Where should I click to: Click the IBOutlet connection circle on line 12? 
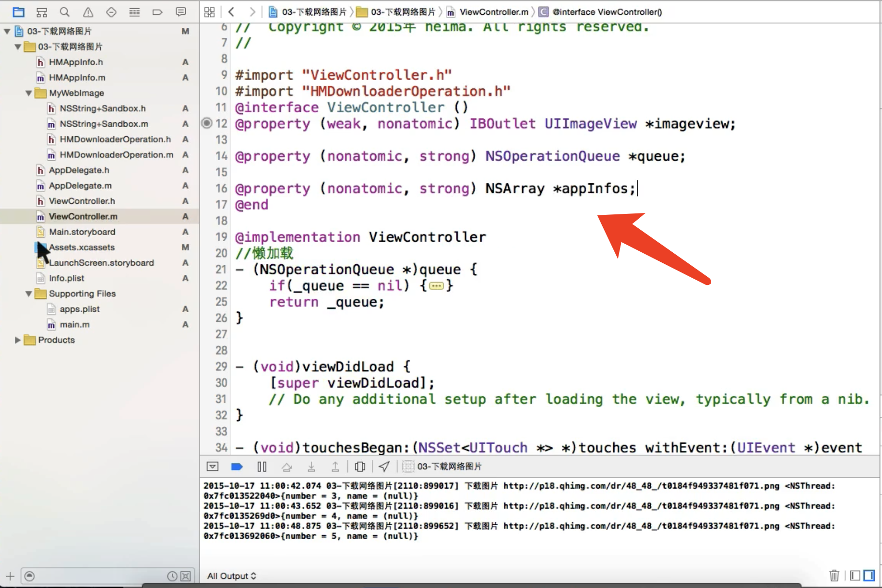pyautogui.click(x=206, y=123)
